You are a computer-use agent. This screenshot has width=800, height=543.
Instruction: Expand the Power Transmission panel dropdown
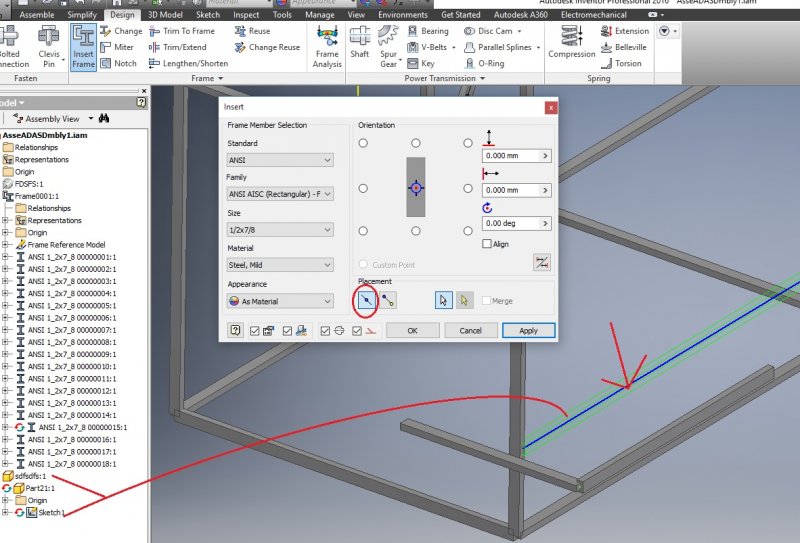tap(482, 79)
